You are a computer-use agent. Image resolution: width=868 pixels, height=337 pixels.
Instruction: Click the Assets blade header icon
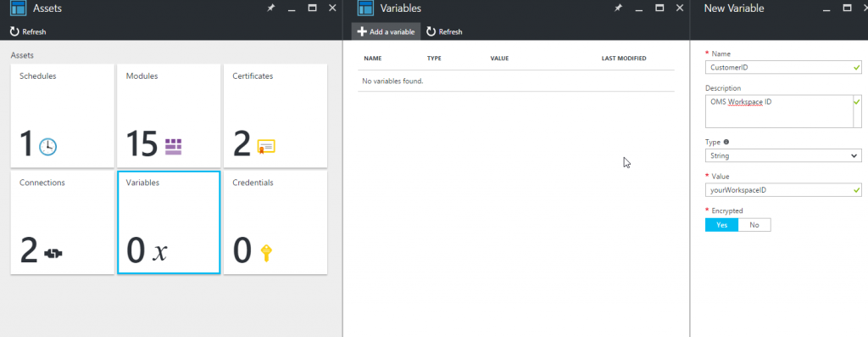click(19, 8)
